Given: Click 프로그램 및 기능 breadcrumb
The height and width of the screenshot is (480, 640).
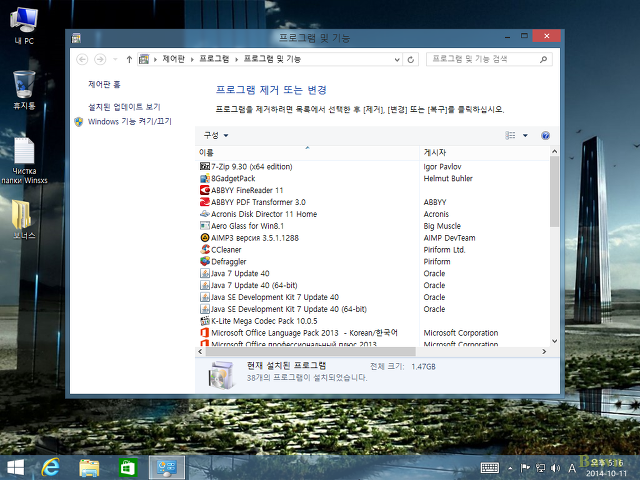Looking at the screenshot, I should pyautogui.click(x=272, y=59).
